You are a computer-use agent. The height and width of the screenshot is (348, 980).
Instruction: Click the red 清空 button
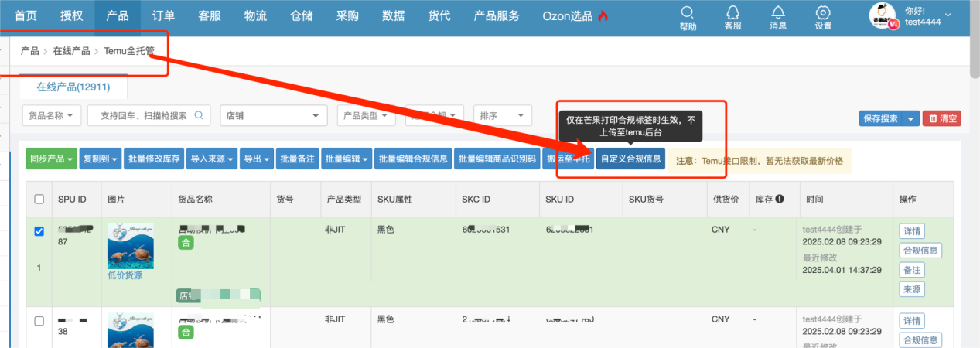pos(941,118)
